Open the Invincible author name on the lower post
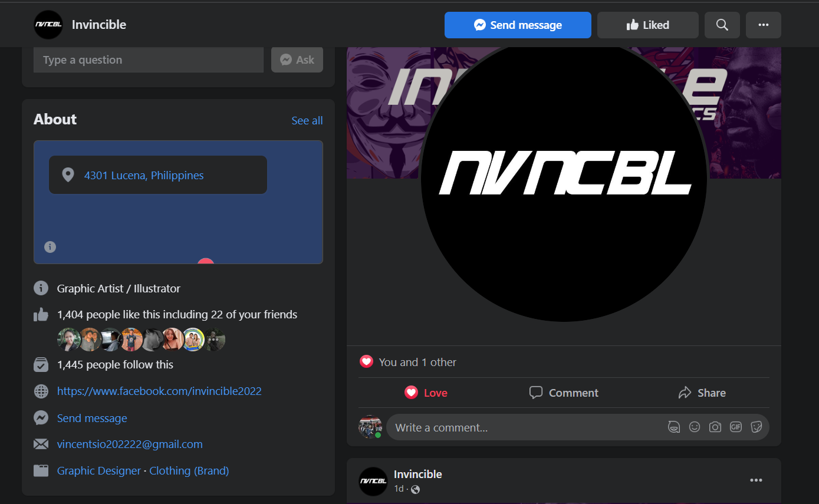The image size is (819, 504). pyautogui.click(x=418, y=474)
